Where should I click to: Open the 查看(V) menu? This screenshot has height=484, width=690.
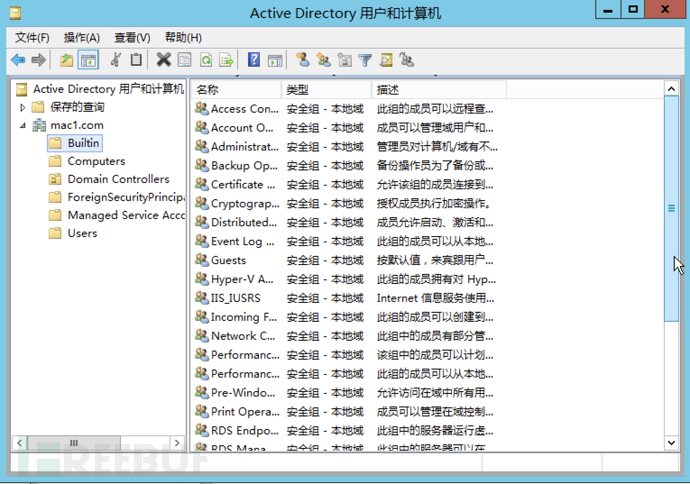pos(132,38)
